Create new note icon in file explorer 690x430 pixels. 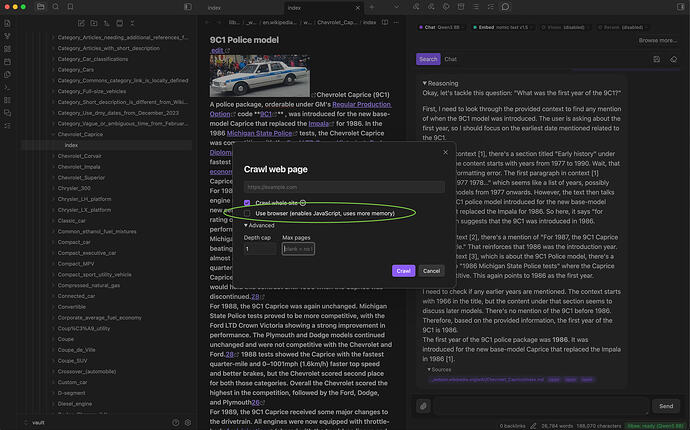coord(81,23)
